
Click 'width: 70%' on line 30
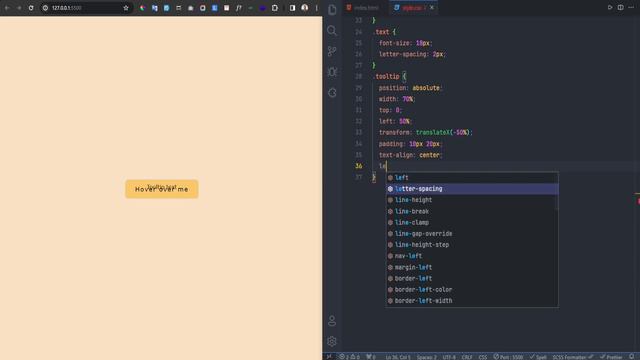coord(396,99)
